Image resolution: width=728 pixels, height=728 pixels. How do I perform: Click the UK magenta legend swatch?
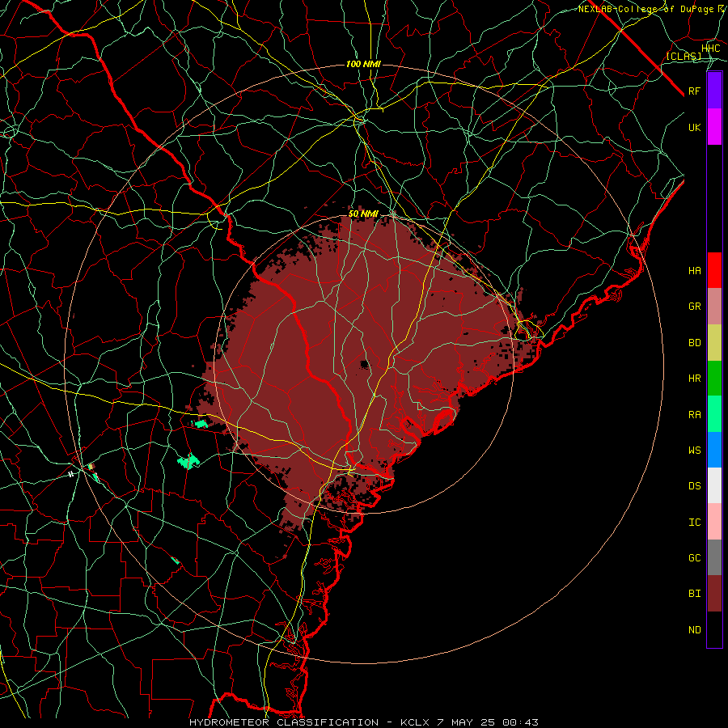(714, 127)
